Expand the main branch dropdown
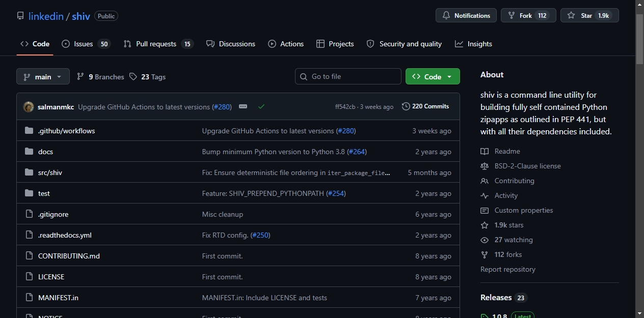The width and height of the screenshot is (644, 318). (43, 77)
